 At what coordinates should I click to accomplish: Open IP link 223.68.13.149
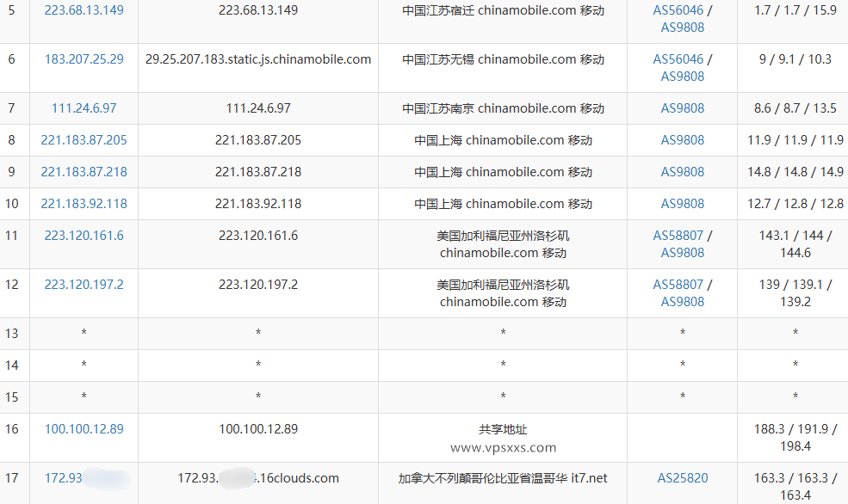click(84, 10)
